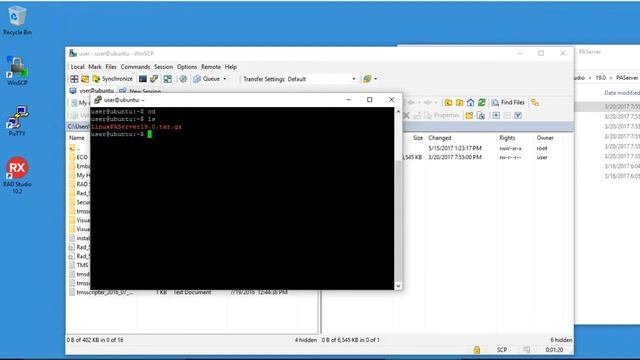Create new remote folder icon

[469, 116]
